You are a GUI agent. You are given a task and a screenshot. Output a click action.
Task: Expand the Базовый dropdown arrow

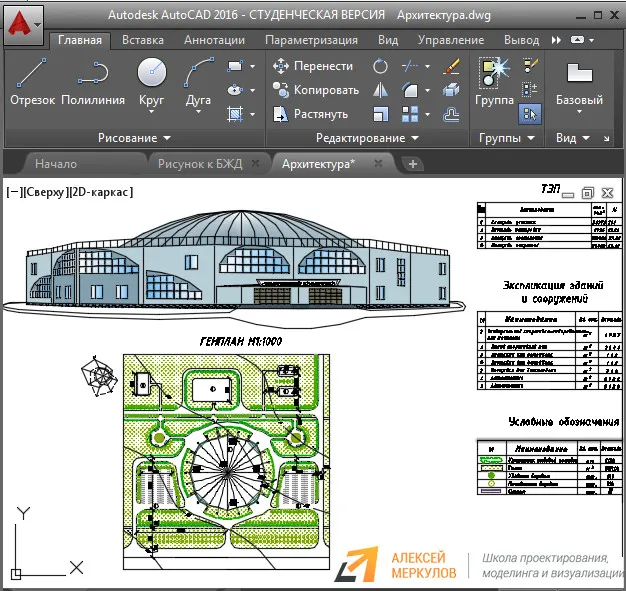(579, 112)
